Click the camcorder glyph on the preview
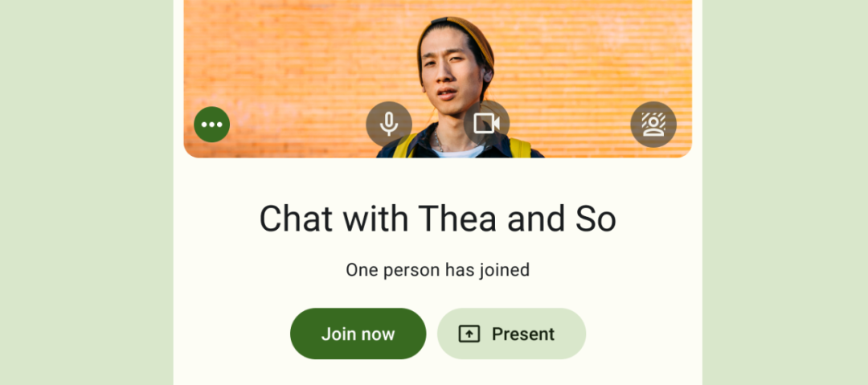This screenshot has height=385, width=868. 486,123
